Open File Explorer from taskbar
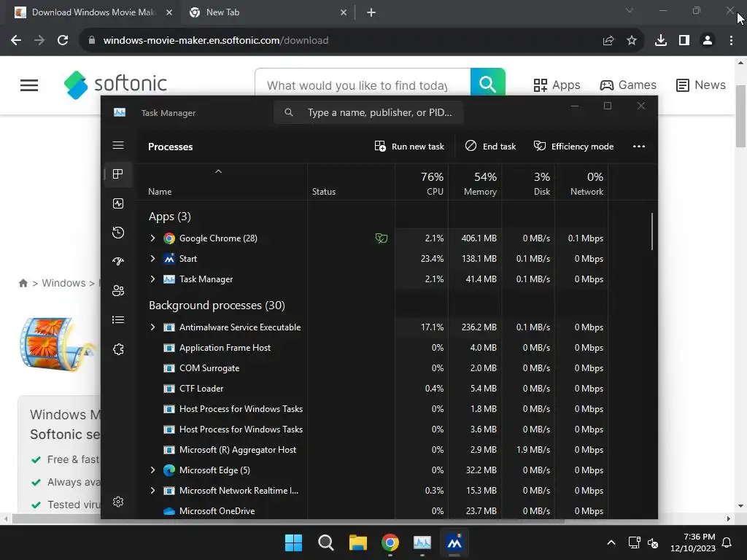Screen dimensions: 747x560 pyautogui.click(x=357, y=542)
